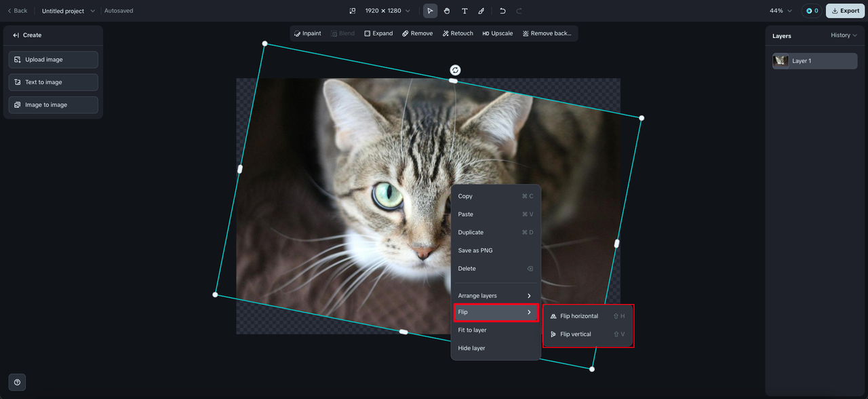Choose Fit to layer
The width and height of the screenshot is (868, 399).
(x=496, y=330)
